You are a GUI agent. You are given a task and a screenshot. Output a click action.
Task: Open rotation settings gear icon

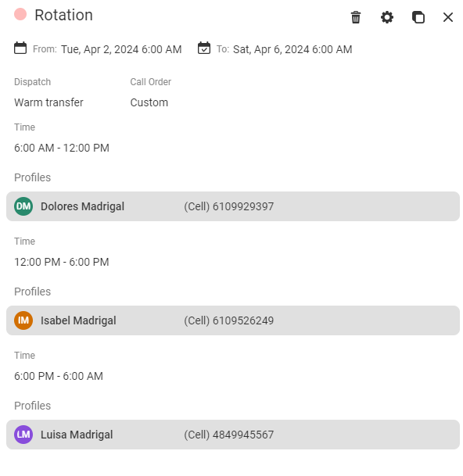pyautogui.click(x=387, y=17)
